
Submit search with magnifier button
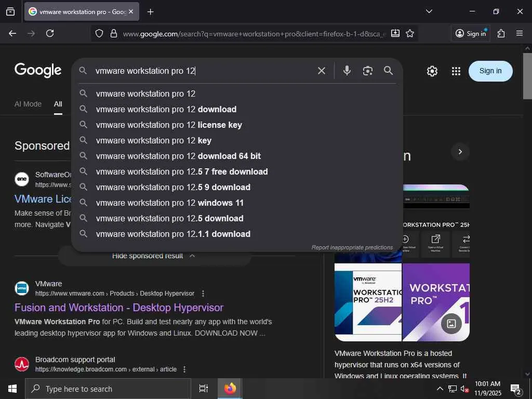[389, 71]
